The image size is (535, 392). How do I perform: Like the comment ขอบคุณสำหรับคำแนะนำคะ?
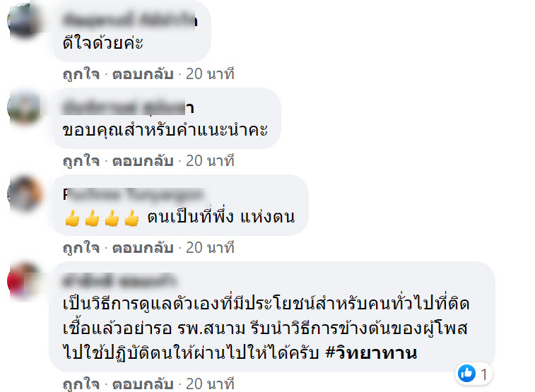point(81,161)
